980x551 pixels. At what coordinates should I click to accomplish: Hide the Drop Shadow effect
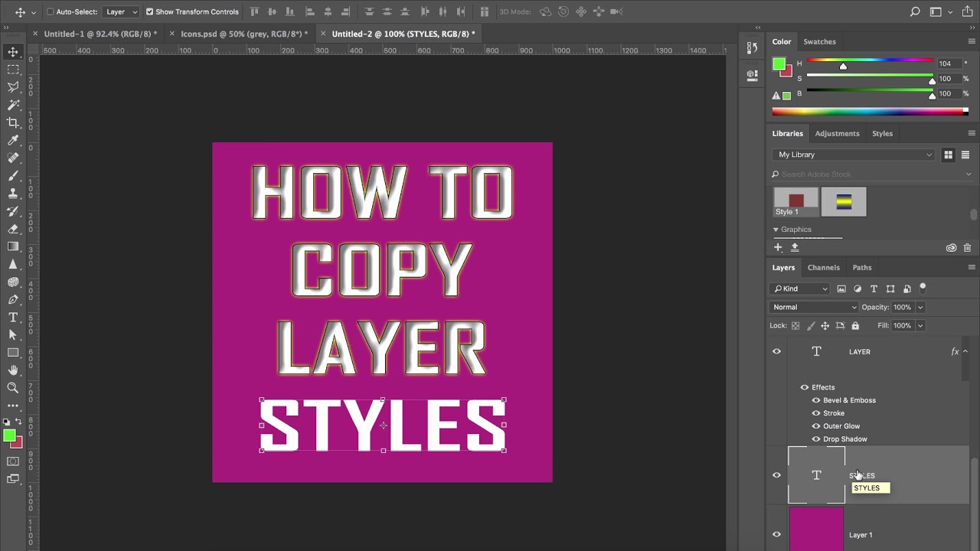point(816,439)
